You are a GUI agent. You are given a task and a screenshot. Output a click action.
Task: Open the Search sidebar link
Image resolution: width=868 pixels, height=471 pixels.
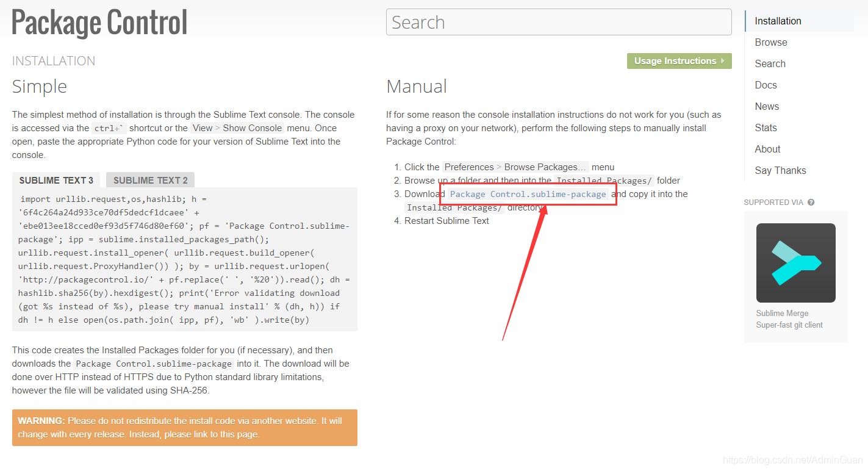(x=770, y=63)
